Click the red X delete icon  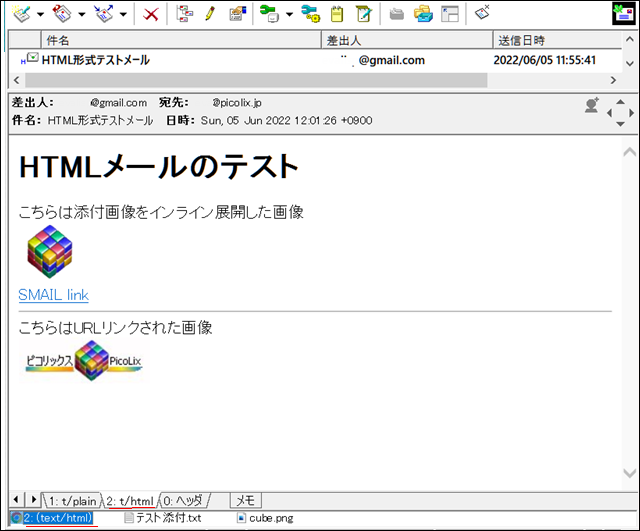coord(151,15)
